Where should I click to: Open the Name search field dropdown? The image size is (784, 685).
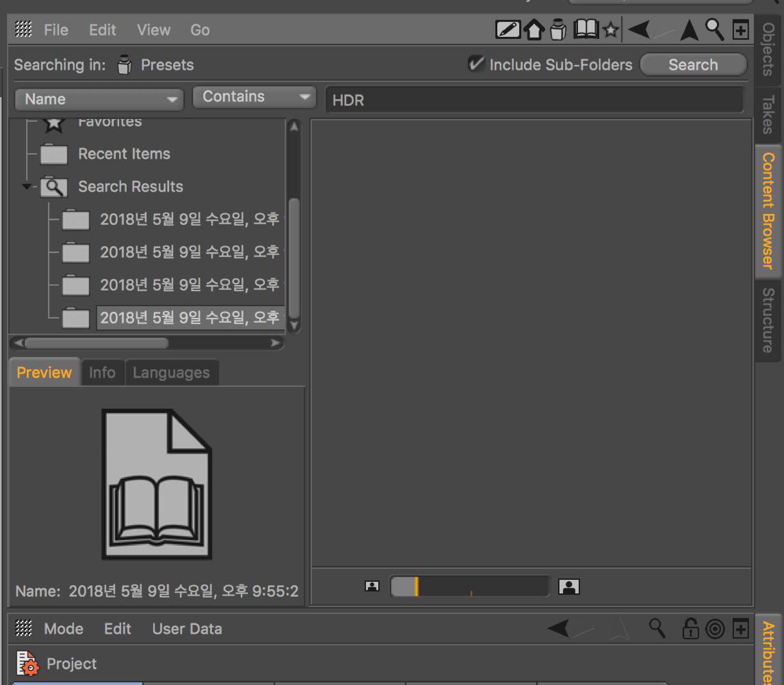[99, 99]
